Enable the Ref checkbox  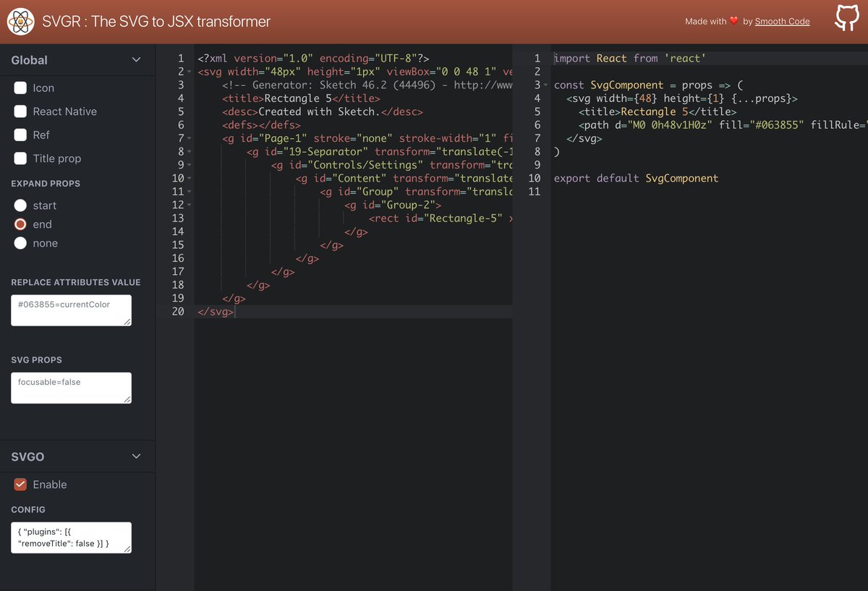pos(20,135)
